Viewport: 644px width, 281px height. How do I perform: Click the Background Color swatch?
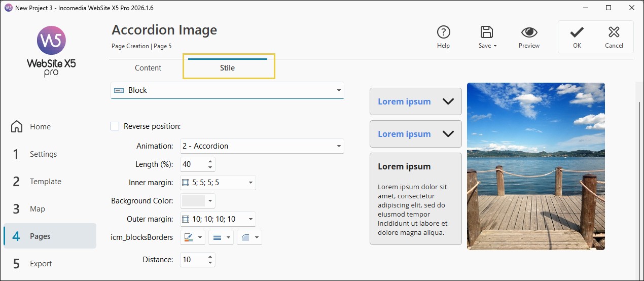193,201
